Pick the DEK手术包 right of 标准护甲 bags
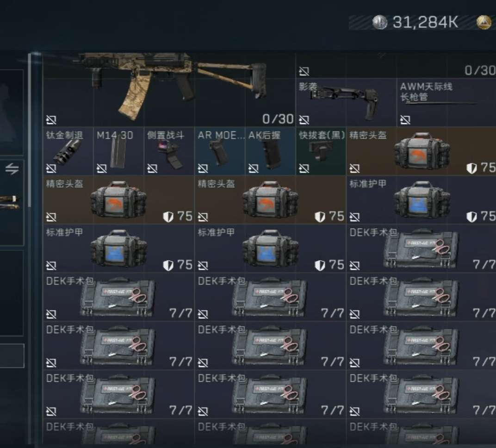 422,249
